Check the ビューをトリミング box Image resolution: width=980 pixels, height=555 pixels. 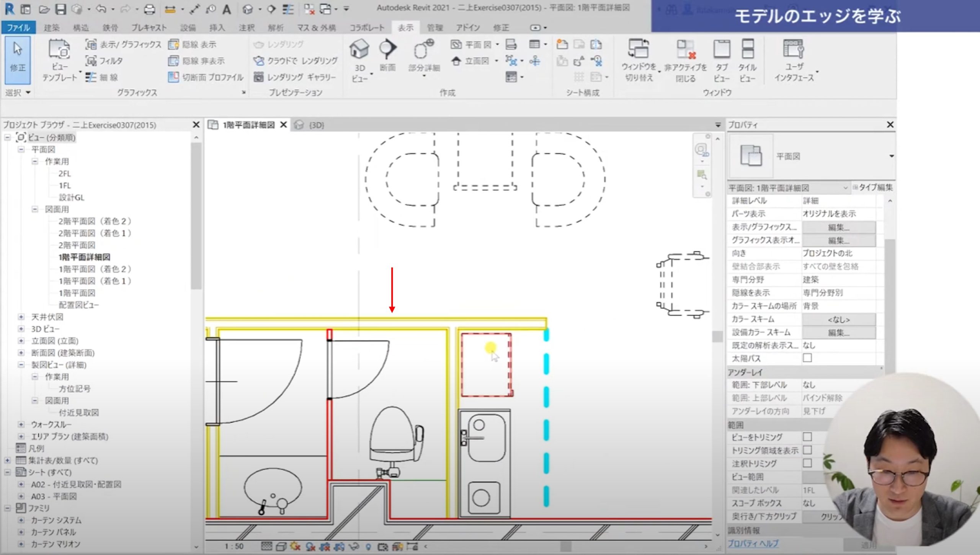point(807,437)
